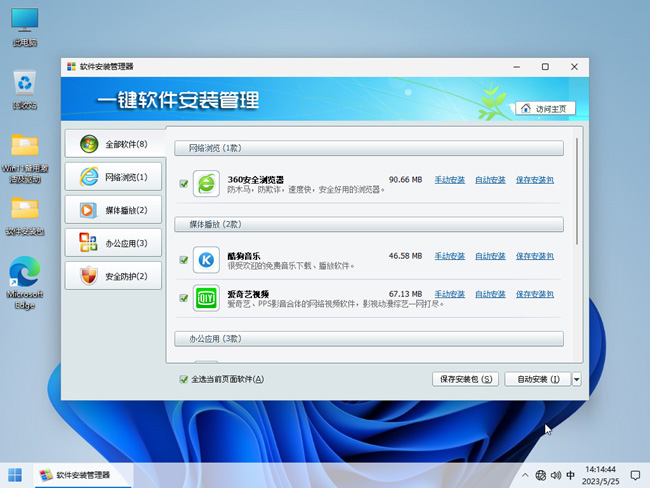Open the volume tray icon
Viewport: 650px width, 488px height.
pyautogui.click(x=555, y=475)
